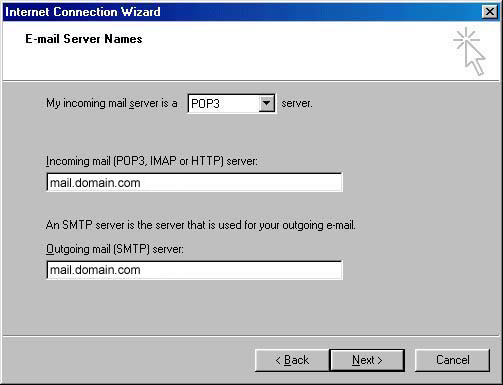Cancel the Internet Connection Wizard
Screen dimensions: 503x385
pyautogui.click(x=452, y=360)
